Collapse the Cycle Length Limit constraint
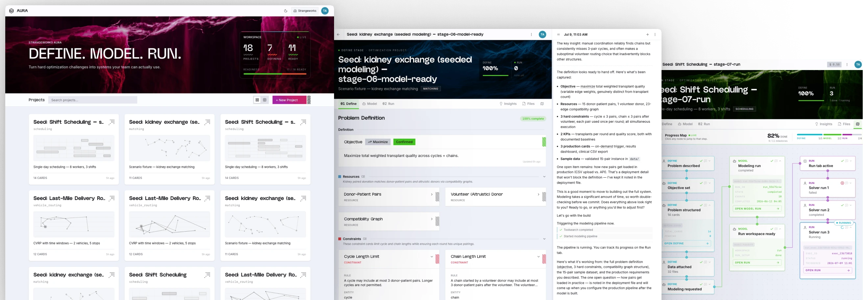This screenshot has height=300, width=868. [x=432, y=257]
